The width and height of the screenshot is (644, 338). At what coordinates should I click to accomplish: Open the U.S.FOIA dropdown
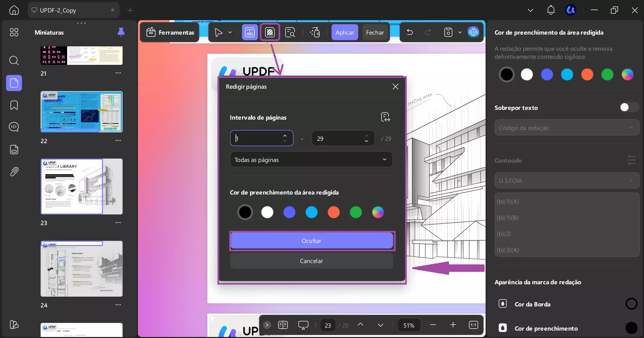click(567, 180)
